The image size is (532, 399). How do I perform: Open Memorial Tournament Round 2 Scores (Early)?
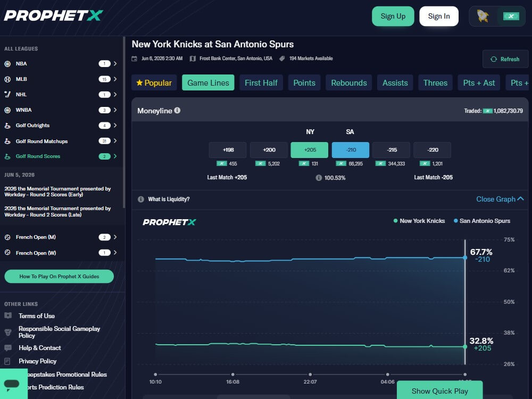pyautogui.click(x=57, y=192)
